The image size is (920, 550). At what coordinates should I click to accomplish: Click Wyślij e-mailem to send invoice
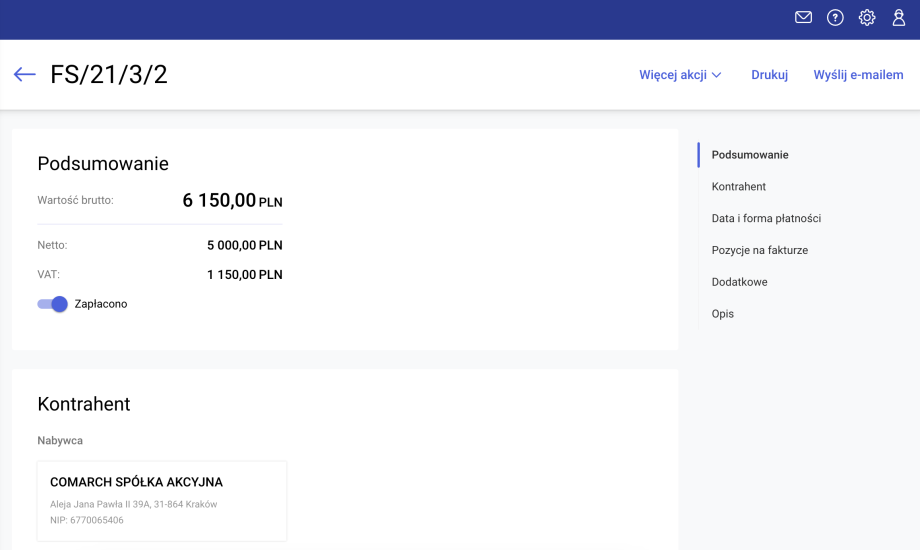(858, 75)
